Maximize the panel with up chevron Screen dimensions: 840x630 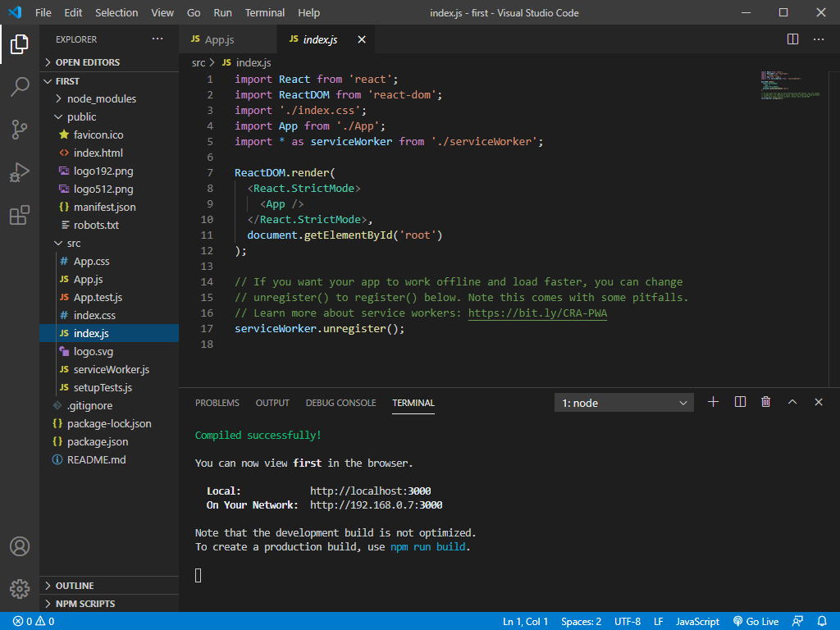(792, 402)
